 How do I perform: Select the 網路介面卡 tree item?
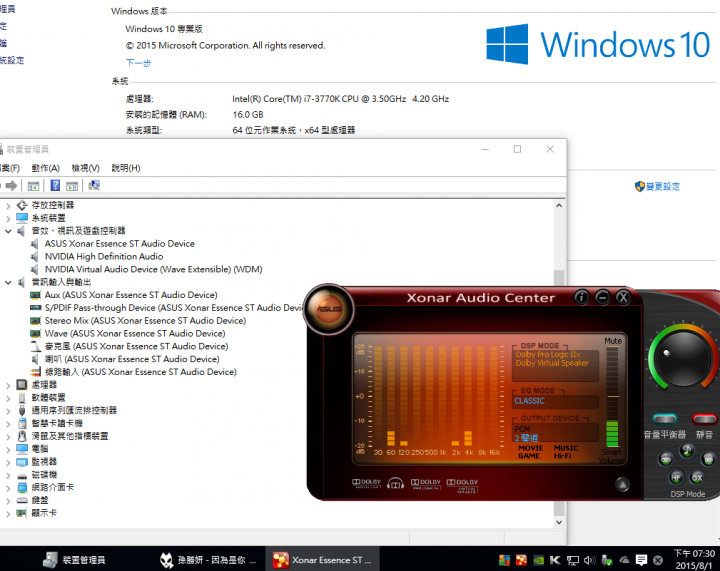tap(52, 487)
